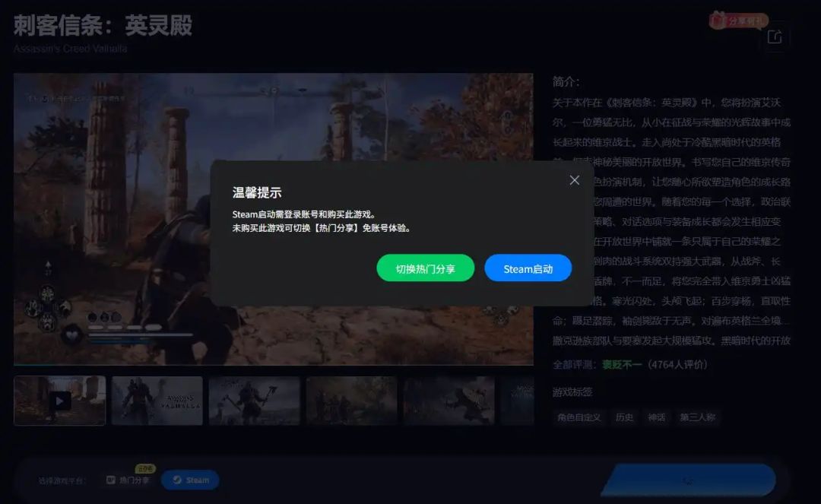Close the 温馨提示 dialog with the X

coord(575,180)
